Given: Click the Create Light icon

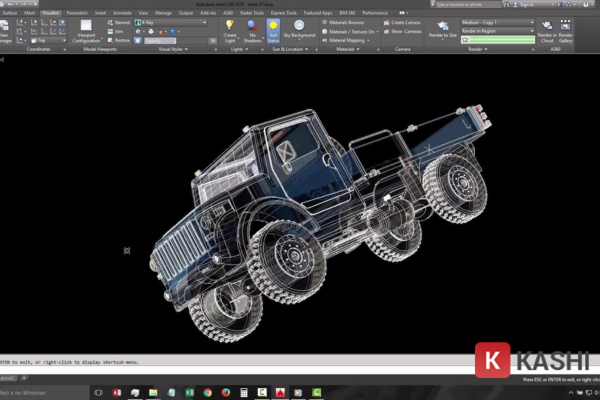Looking at the screenshot, I should 230,27.
